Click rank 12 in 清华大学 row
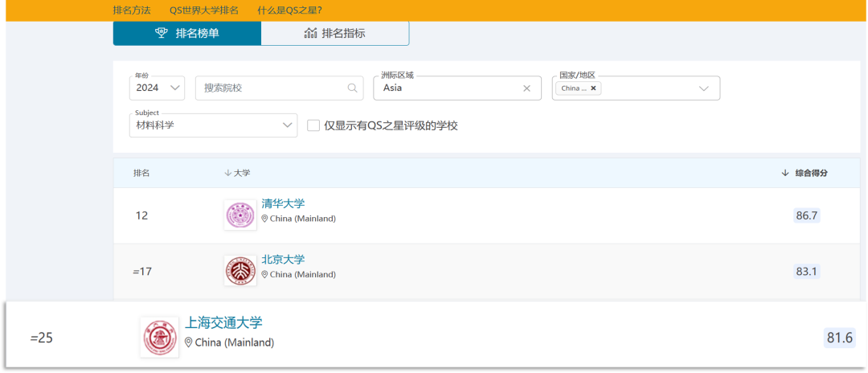Viewport: 868px width, 373px height. pyautogui.click(x=141, y=215)
